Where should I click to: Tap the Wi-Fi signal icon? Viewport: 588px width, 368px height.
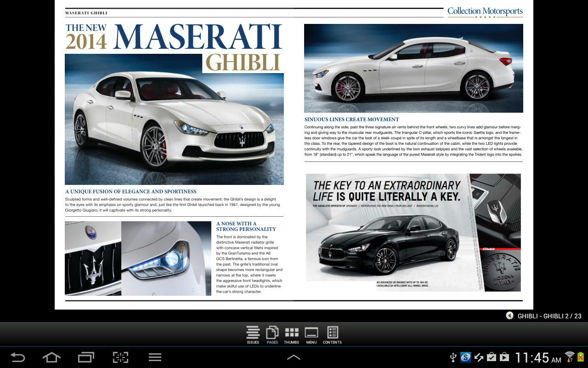pos(570,356)
